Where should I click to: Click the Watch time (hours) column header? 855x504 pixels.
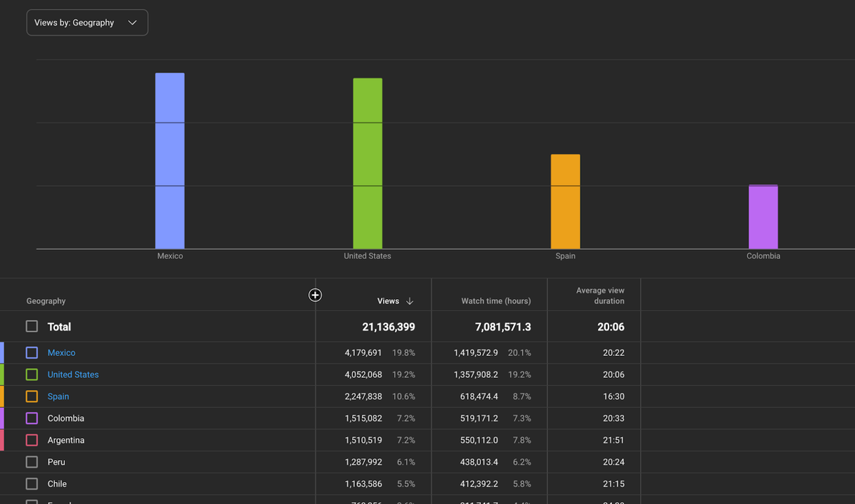(496, 301)
